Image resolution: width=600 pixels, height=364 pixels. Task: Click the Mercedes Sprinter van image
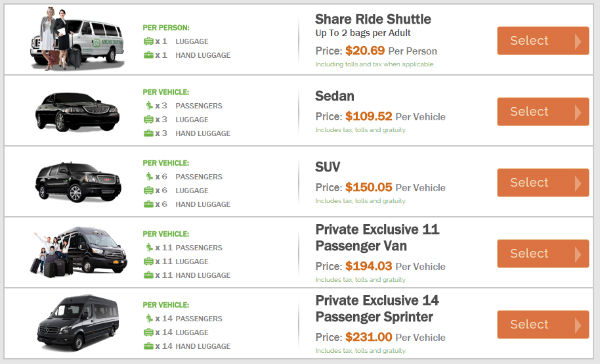(x=78, y=322)
